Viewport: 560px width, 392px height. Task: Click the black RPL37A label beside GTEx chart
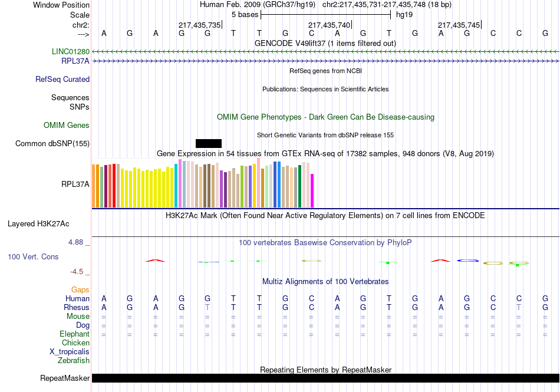point(75,185)
